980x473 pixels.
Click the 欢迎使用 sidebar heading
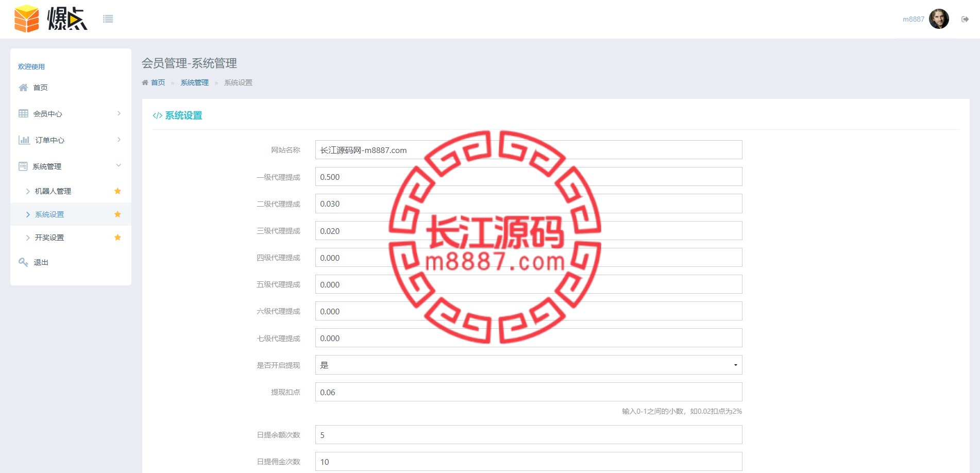(x=31, y=66)
